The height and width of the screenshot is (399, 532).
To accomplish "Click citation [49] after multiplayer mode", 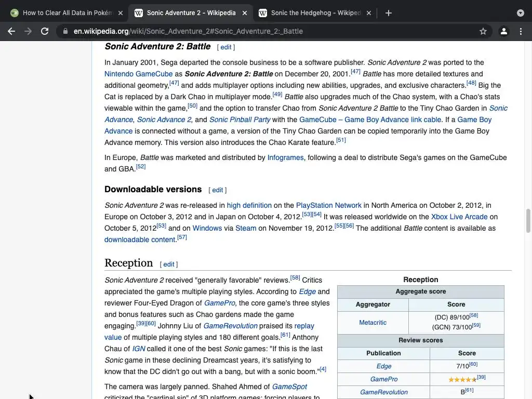I will click(277, 94).
